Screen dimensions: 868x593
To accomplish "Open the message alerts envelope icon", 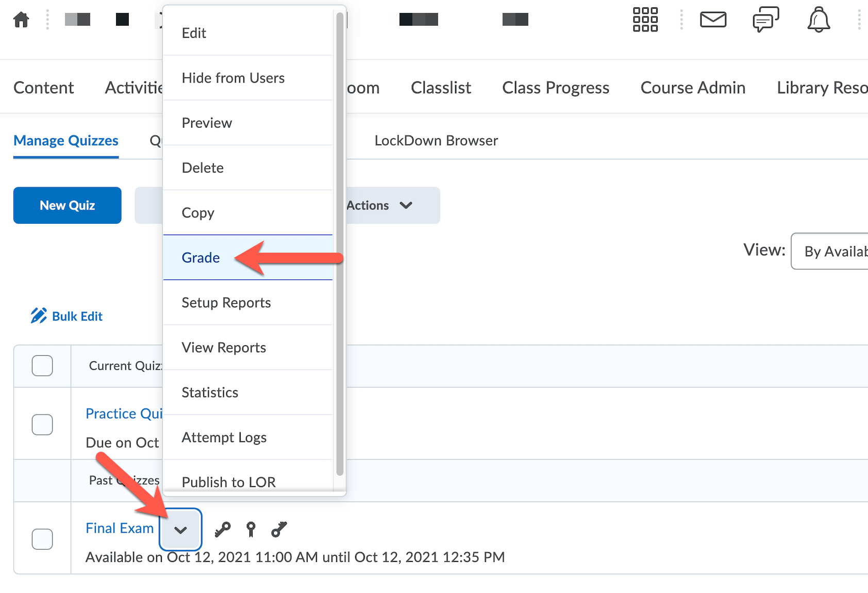I will pos(713,20).
